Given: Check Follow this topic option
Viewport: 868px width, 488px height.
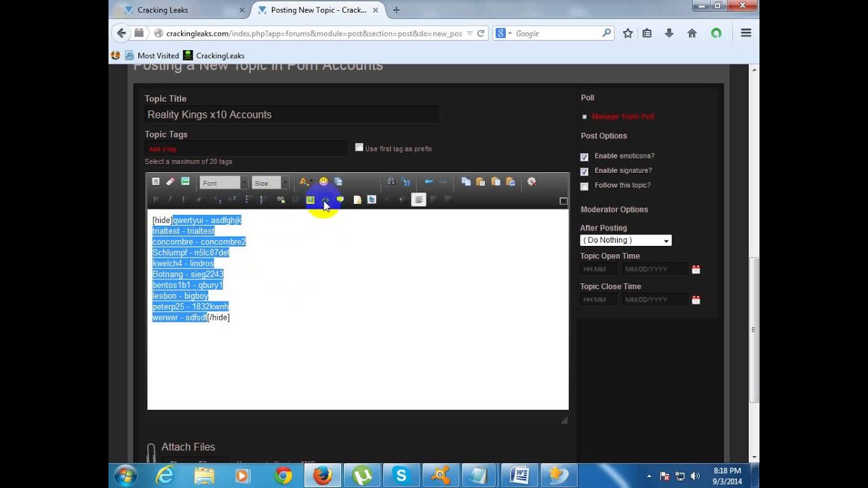Looking at the screenshot, I should [x=585, y=186].
